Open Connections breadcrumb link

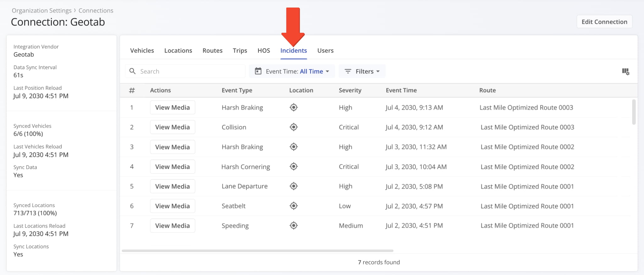[96, 10]
